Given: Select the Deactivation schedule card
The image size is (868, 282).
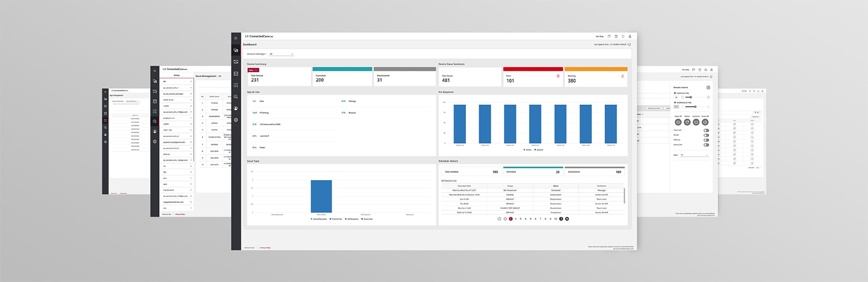Looking at the screenshot, I should click(595, 171).
